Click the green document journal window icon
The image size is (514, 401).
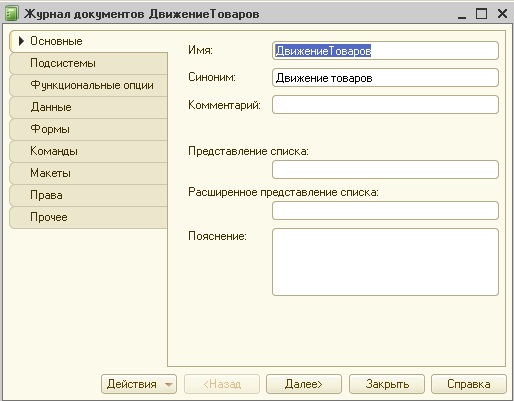point(11,14)
